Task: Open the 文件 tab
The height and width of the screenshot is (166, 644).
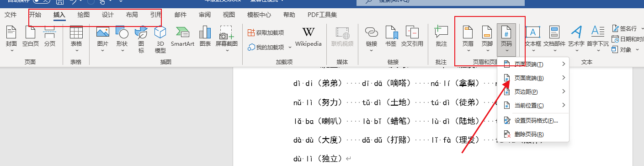Action: click(x=11, y=15)
